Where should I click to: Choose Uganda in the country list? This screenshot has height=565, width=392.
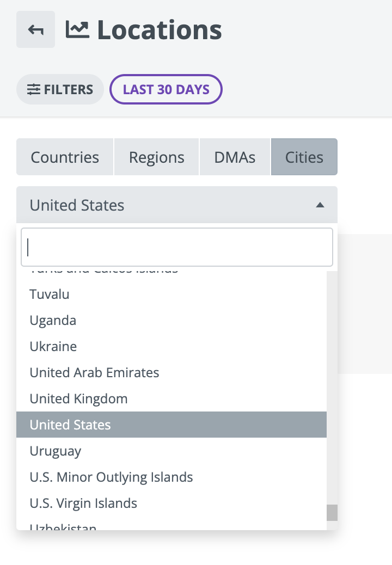coord(53,321)
